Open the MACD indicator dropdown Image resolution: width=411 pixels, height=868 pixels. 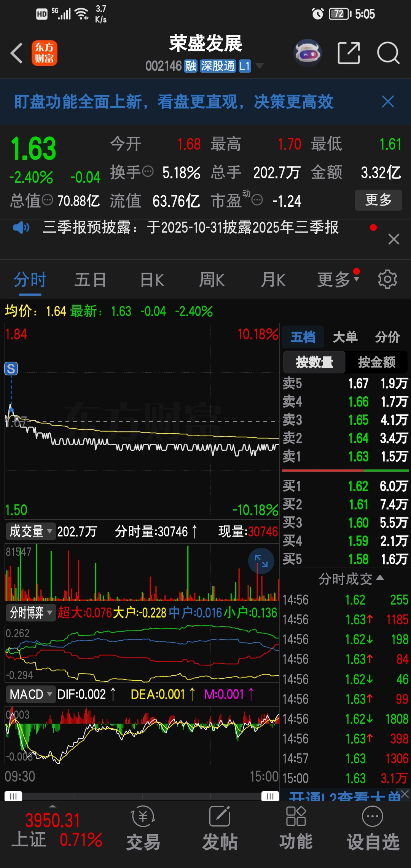point(30,694)
